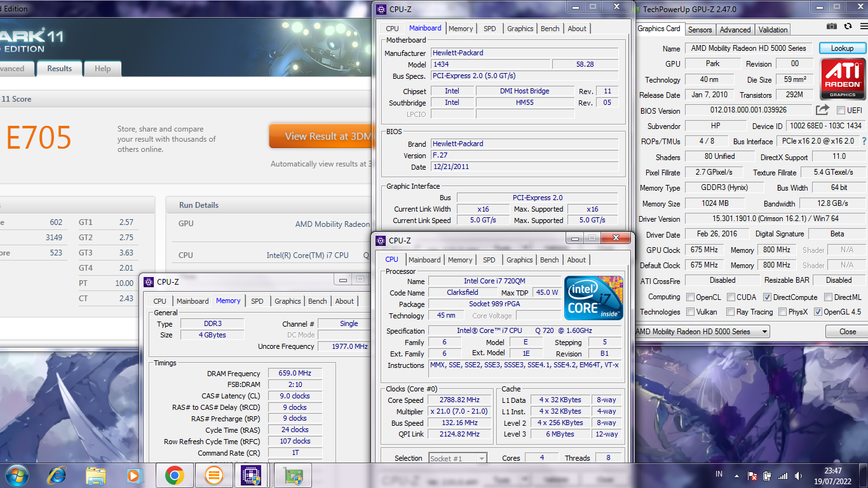Click the orange striped circle taskbar icon
Image resolution: width=868 pixels, height=488 pixels.
[214, 475]
